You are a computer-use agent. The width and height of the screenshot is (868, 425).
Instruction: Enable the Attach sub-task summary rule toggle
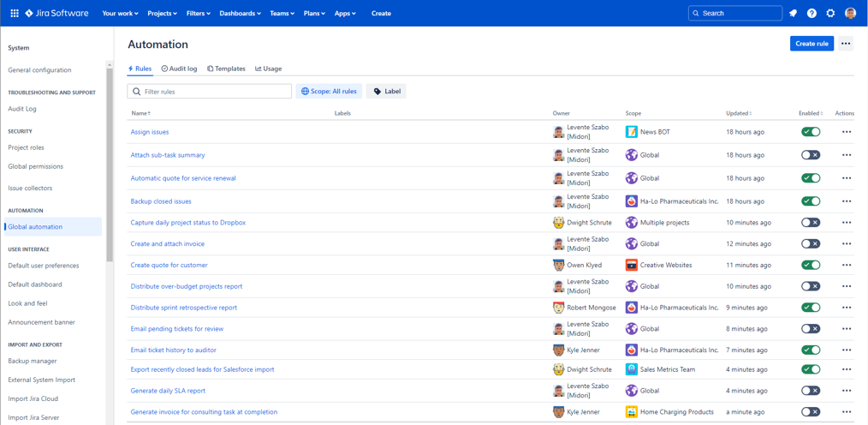(811, 155)
